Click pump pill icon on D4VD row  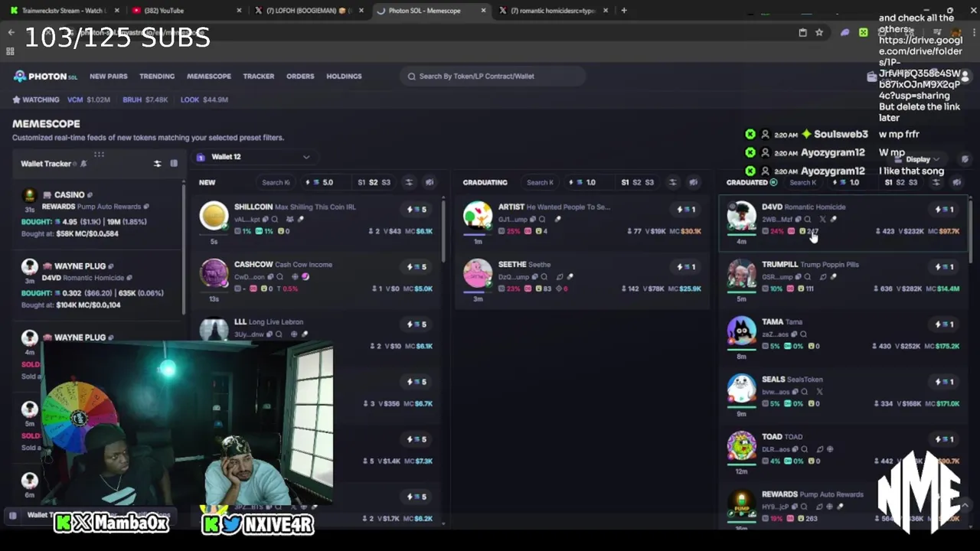coord(833,220)
